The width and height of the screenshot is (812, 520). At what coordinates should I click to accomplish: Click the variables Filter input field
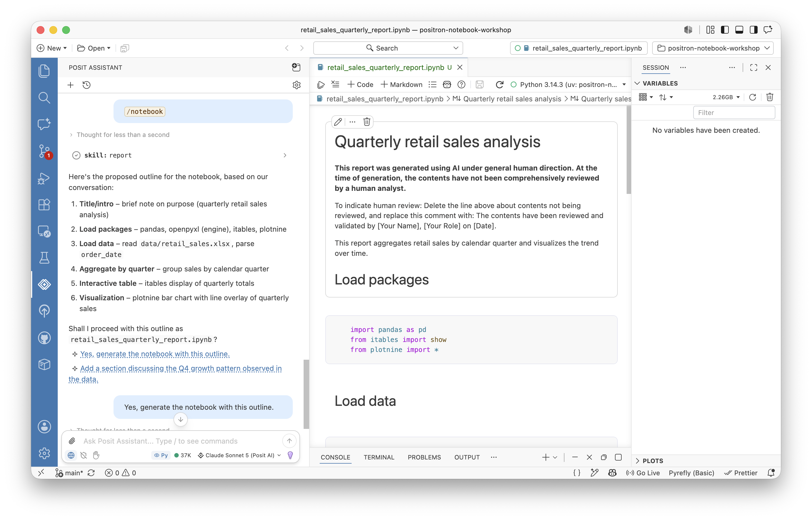point(734,113)
